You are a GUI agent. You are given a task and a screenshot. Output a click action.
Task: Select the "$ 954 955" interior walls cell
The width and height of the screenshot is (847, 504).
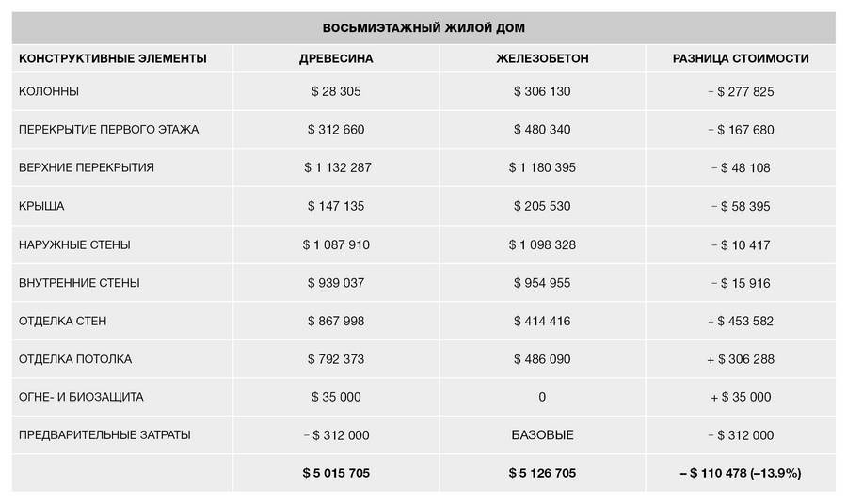tap(542, 283)
